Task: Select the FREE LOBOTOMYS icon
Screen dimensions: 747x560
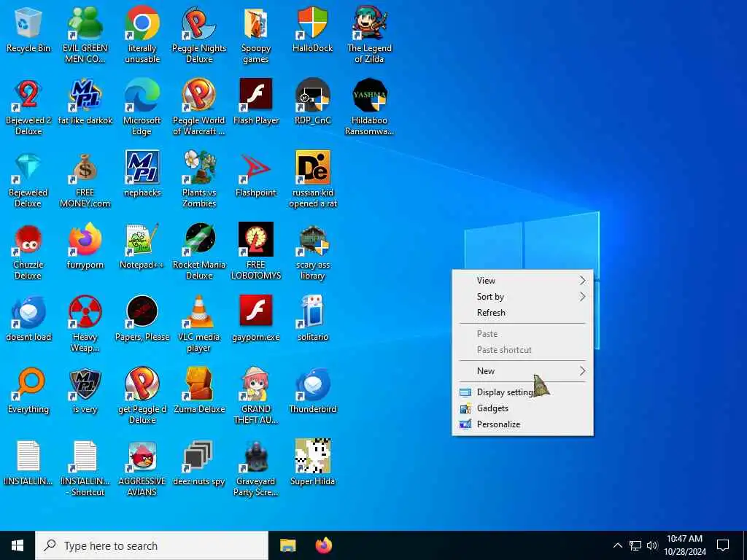Action: (x=256, y=252)
